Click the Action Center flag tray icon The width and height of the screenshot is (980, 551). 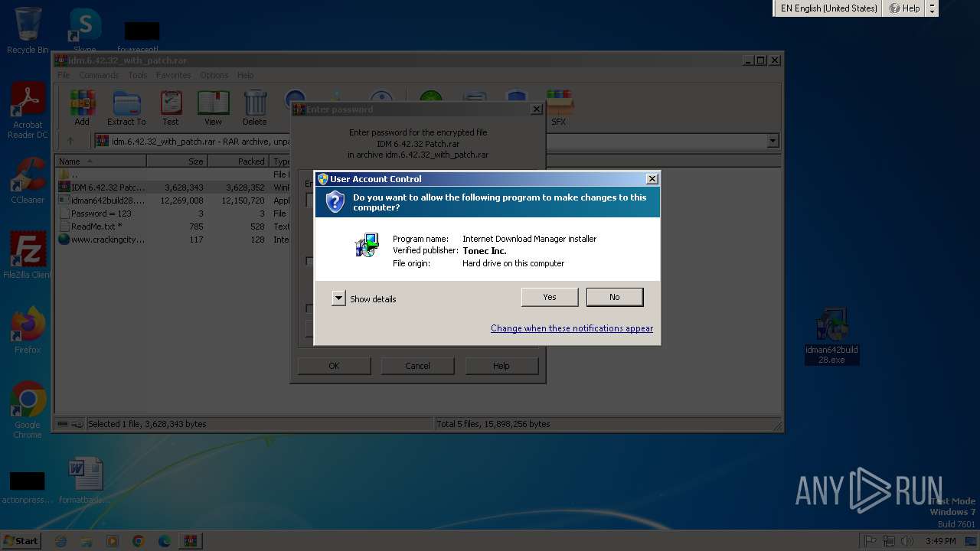(871, 541)
